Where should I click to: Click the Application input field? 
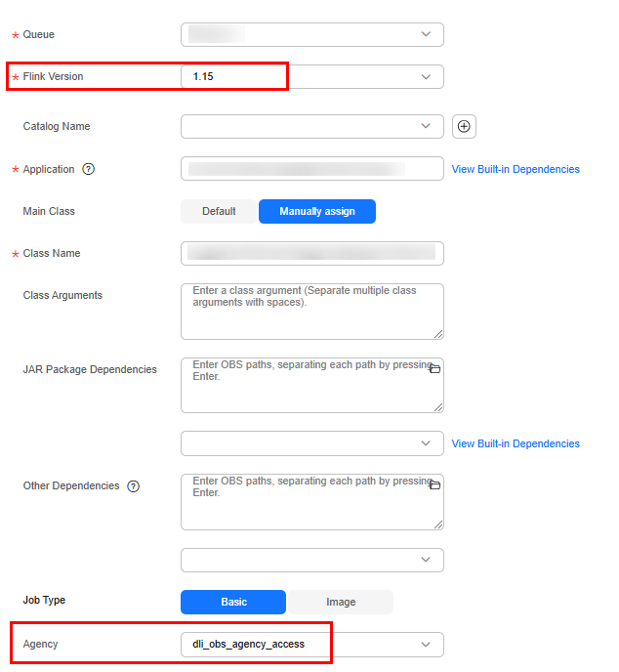(x=312, y=169)
